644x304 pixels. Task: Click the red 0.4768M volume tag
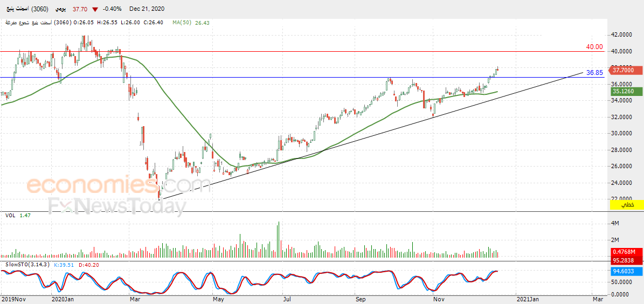[x=627, y=252]
